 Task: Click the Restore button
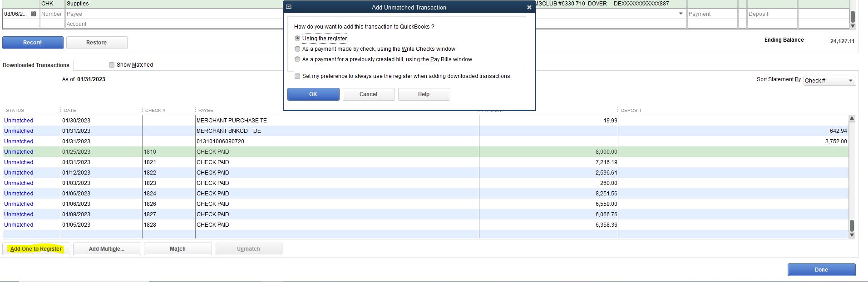(97, 43)
